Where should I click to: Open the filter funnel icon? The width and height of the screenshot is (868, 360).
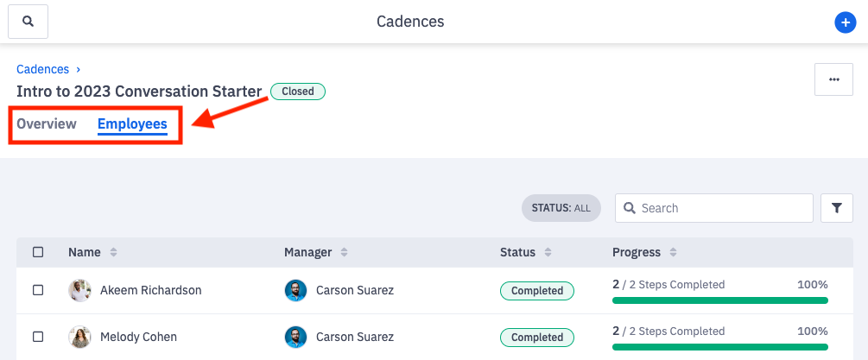[836, 208]
